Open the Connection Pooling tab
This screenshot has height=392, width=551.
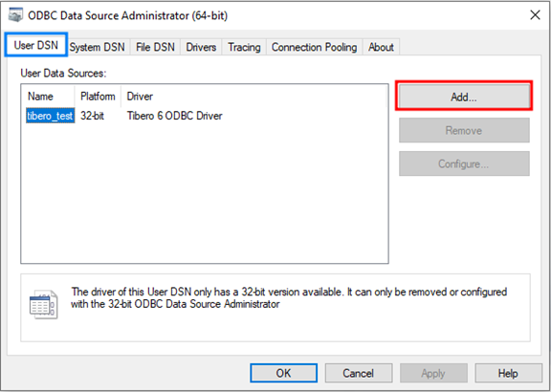point(314,47)
